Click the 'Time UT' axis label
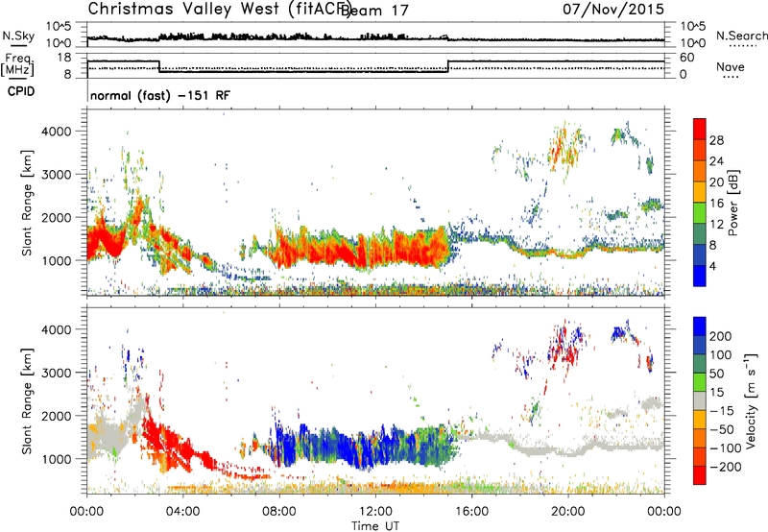The image size is (768, 532). point(375,526)
